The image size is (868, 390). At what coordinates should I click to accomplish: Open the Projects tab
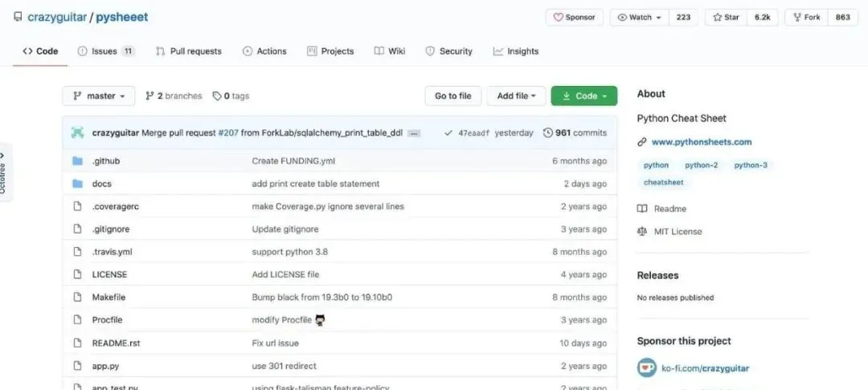coord(330,51)
